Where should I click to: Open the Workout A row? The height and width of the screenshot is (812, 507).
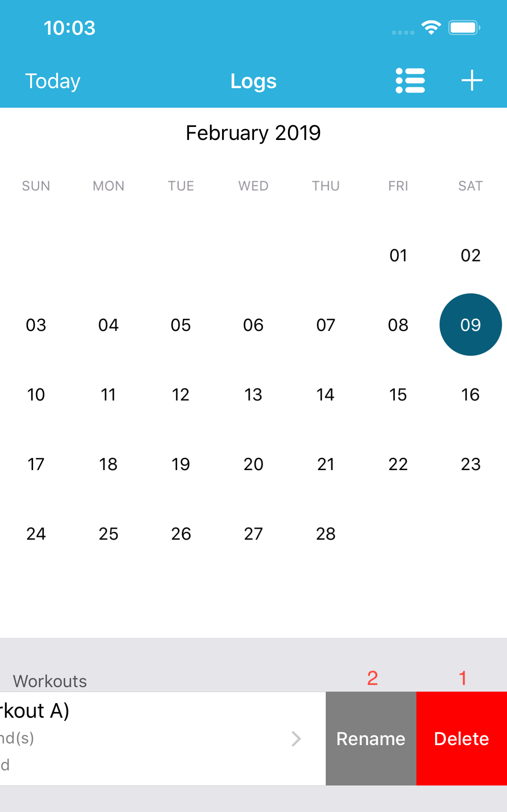pyautogui.click(x=163, y=739)
